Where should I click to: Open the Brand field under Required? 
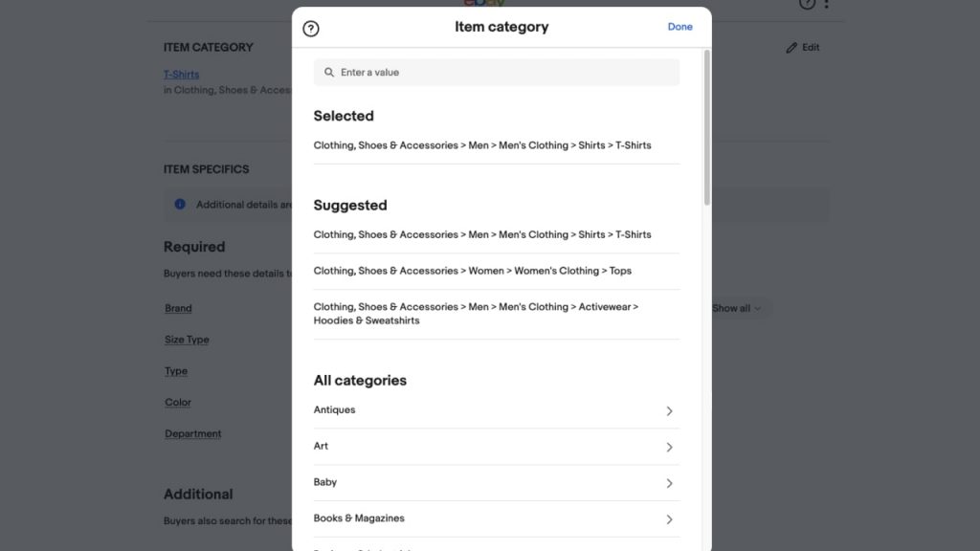pos(178,308)
